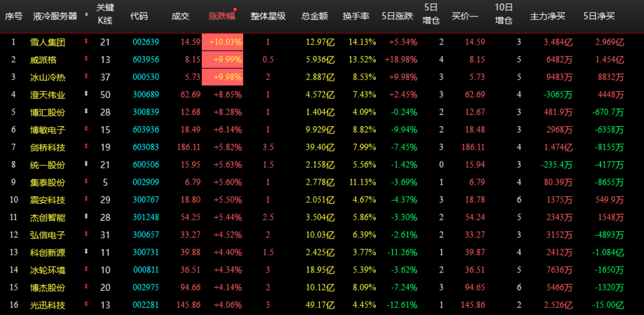Click the marker icon beside 剑桥科技
Screen dimensions: 644x315
(86, 147)
